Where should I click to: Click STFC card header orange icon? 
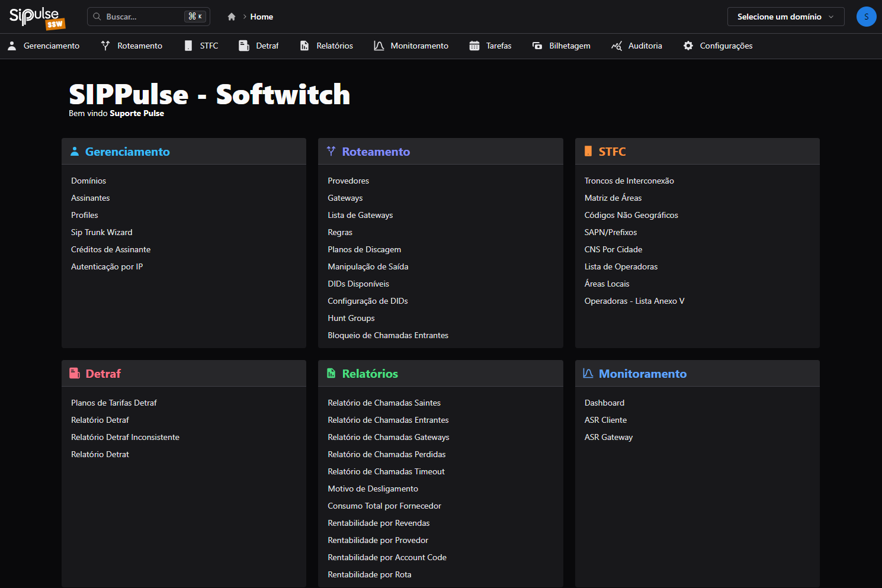(x=588, y=151)
